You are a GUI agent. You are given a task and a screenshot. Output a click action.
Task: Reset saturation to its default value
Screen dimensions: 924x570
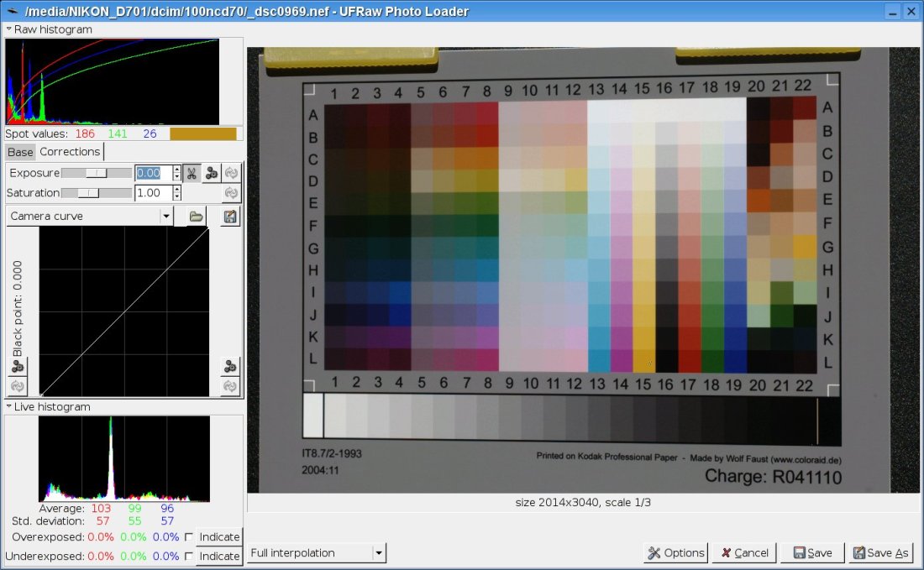click(x=231, y=193)
